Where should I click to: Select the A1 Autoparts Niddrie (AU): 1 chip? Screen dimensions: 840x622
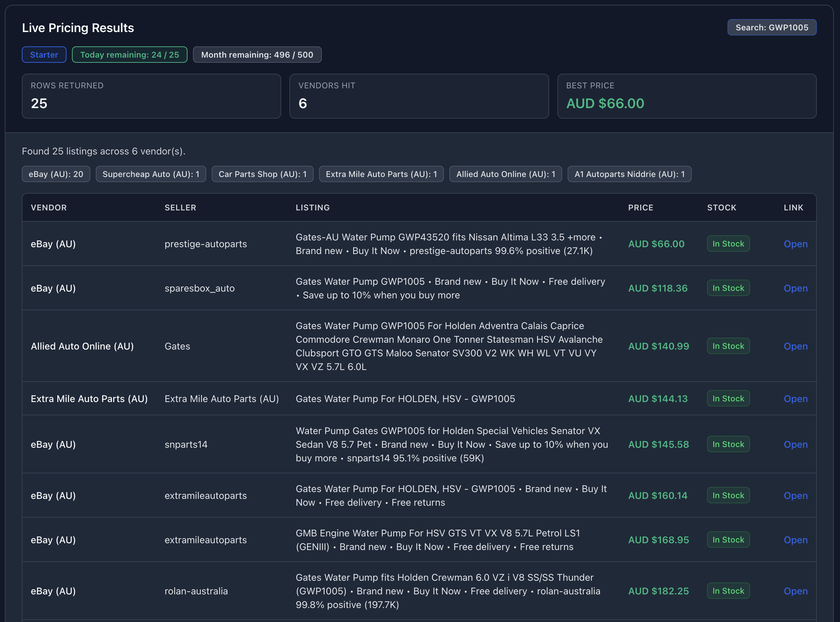point(630,174)
